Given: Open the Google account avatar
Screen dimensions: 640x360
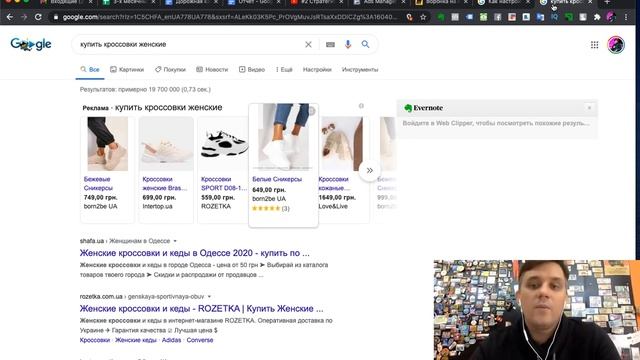Looking at the screenshot, I should pyautogui.click(x=616, y=44).
